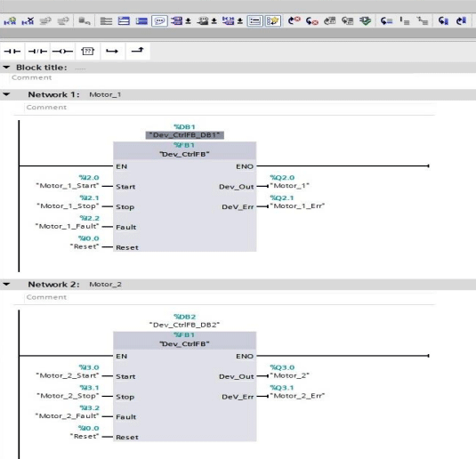Click the open branch icon
The height and width of the screenshot is (459, 476).
point(112,52)
